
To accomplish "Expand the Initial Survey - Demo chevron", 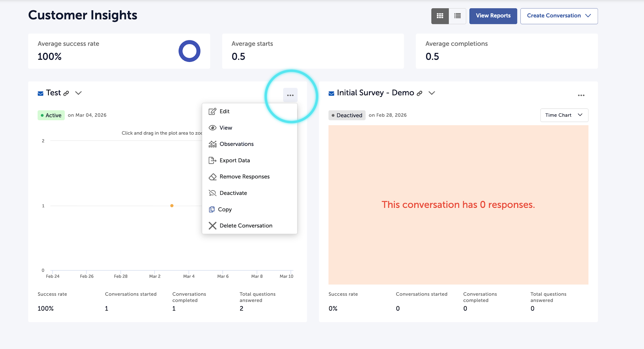I will [x=432, y=93].
